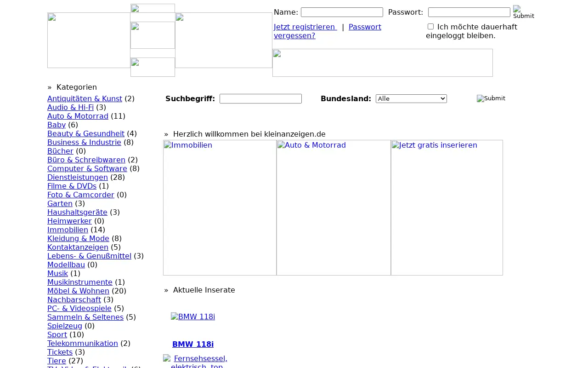Image resolution: width=588 pixels, height=368 pixels.
Task: Open Immobilien in the category list
Action: coord(68,230)
